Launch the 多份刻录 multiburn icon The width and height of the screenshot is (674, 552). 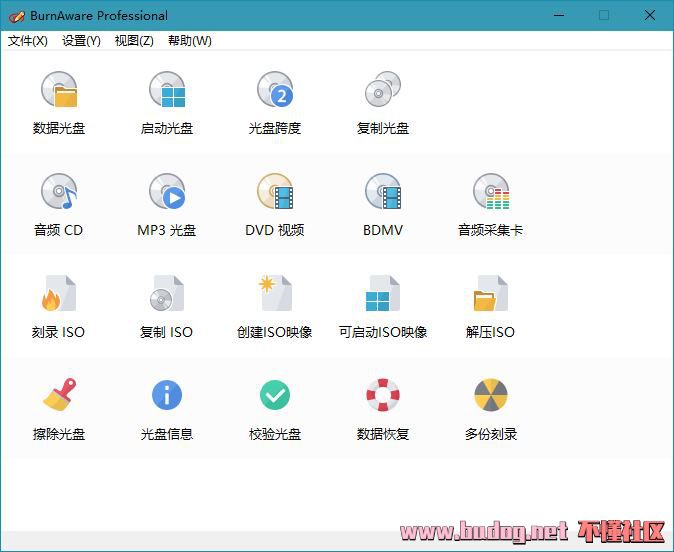(491, 395)
